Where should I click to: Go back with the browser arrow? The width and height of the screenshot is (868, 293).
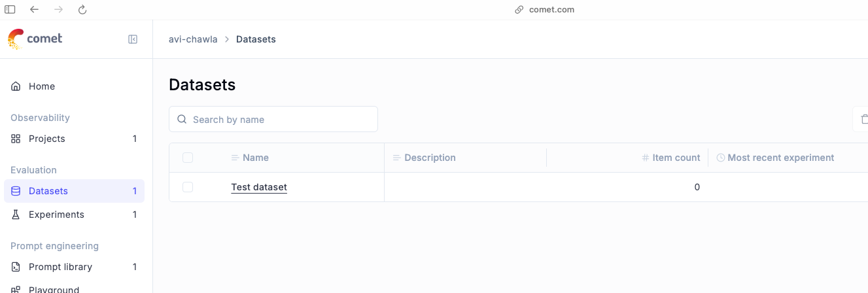[35, 10]
